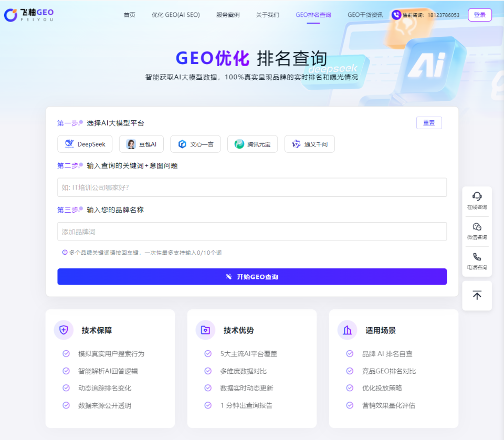
Task: Select the 腾讯元宝 platform option
Action: click(x=252, y=144)
